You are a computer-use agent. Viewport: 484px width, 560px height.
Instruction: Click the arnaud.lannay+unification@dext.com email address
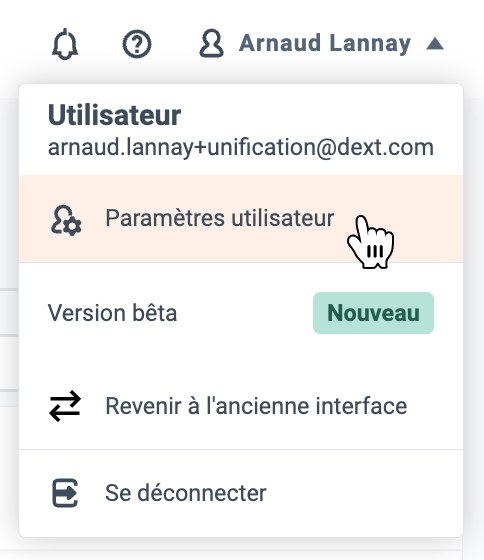[241, 148]
